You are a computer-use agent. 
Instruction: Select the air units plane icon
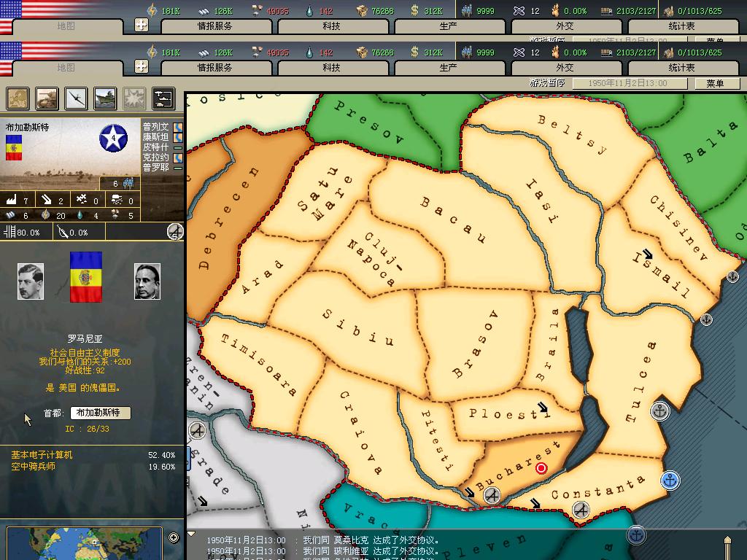pos(76,98)
